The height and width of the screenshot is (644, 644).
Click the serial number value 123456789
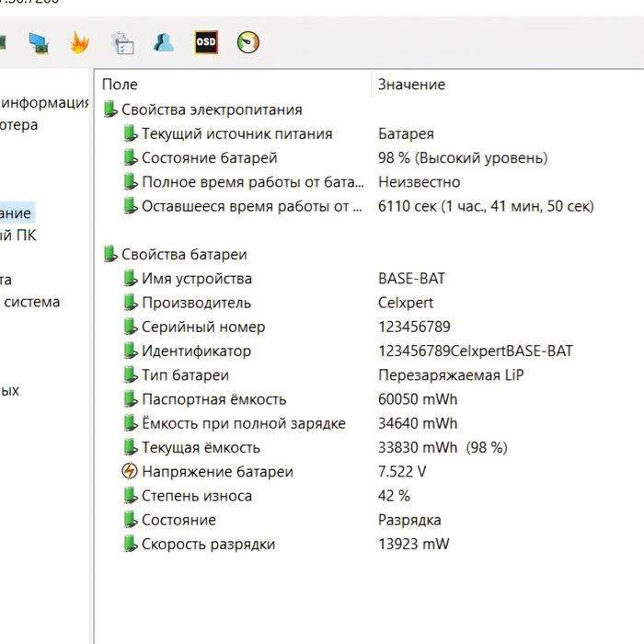click(x=414, y=327)
